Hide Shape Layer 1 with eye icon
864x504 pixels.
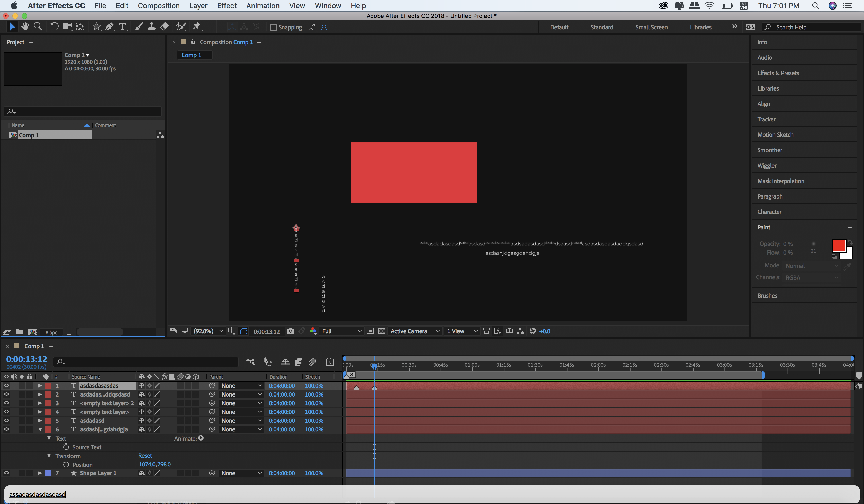tap(6, 473)
